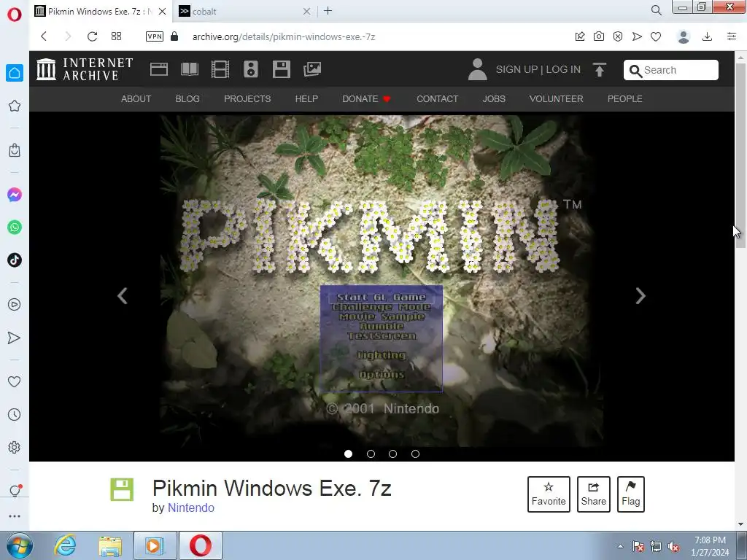The width and height of the screenshot is (747, 560).
Task: Click the LOG IN link
Action: [x=563, y=69]
